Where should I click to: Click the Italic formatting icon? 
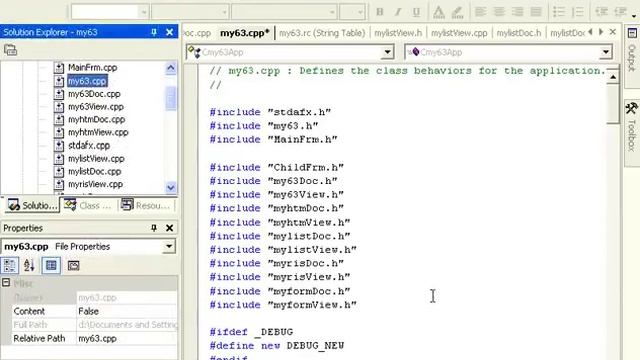398,12
